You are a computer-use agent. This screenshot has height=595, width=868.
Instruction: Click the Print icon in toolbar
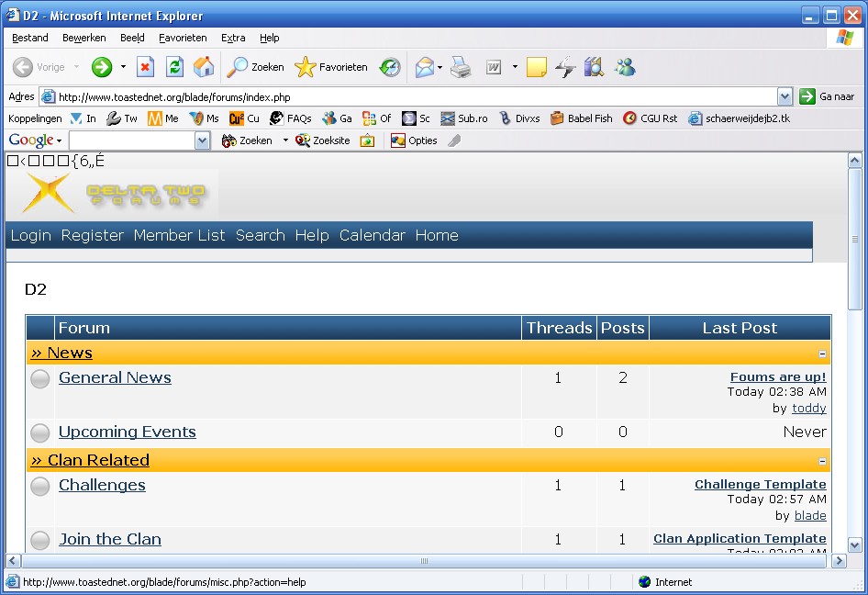(x=461, y=67)
